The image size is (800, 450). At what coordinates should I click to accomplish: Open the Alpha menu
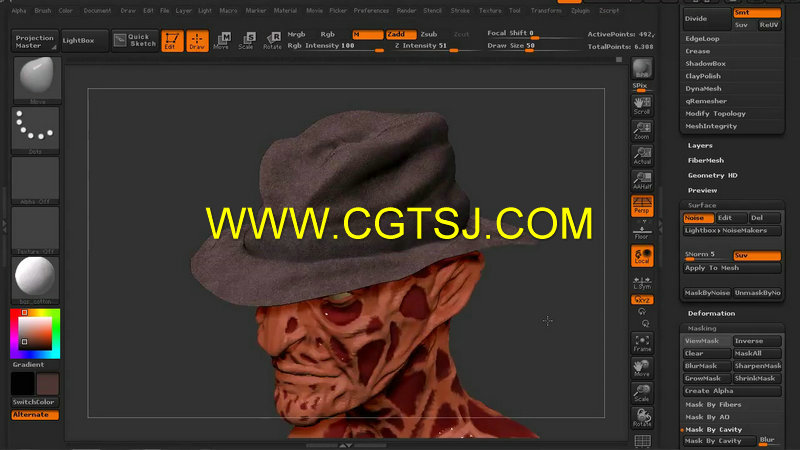point(19,10)
